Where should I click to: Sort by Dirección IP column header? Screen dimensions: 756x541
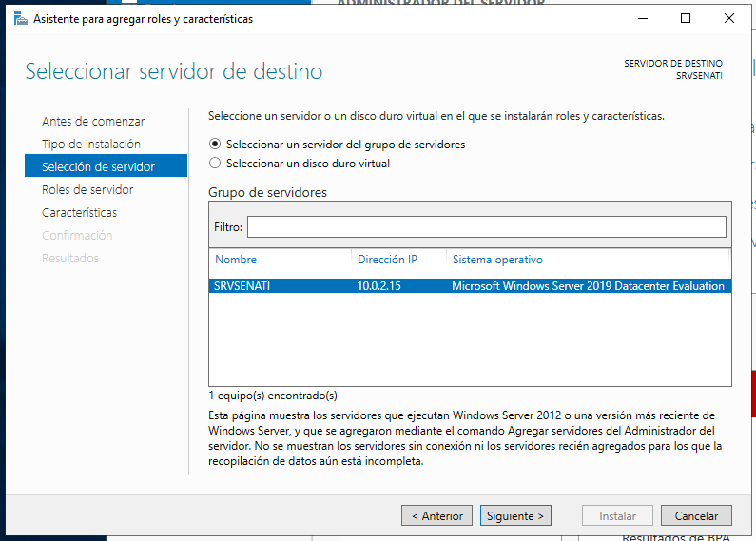click(x=387, y=260)
